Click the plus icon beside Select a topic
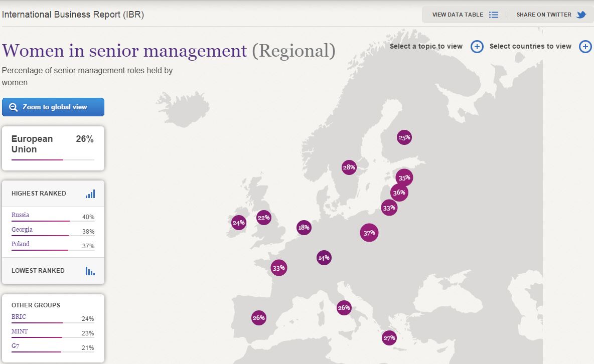The width and height of the screenshot is (594, 364). coord(477,47)
